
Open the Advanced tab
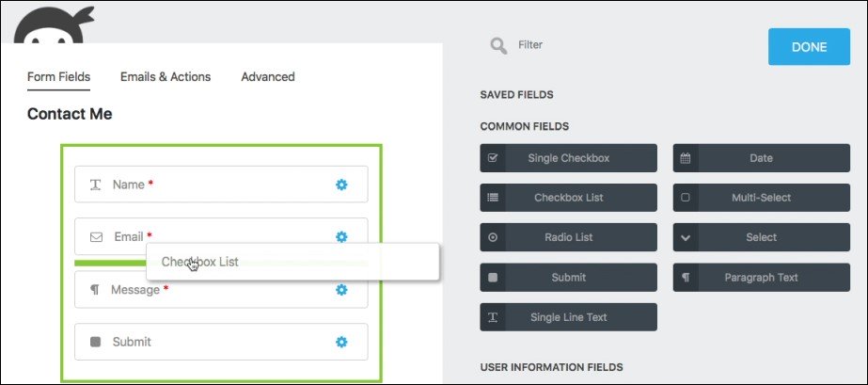pos(267,77)
